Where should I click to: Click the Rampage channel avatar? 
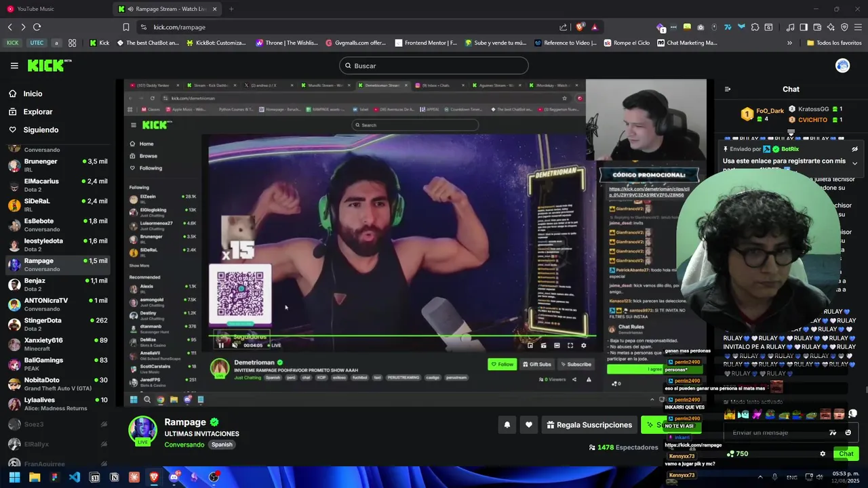pyautogui.click(x=143, y=431)
